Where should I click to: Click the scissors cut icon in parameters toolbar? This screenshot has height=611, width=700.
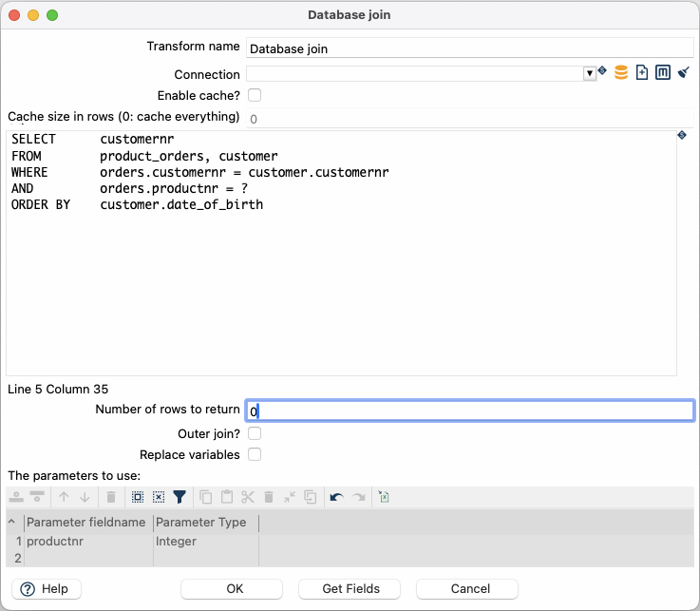click(x=248, y=497)
